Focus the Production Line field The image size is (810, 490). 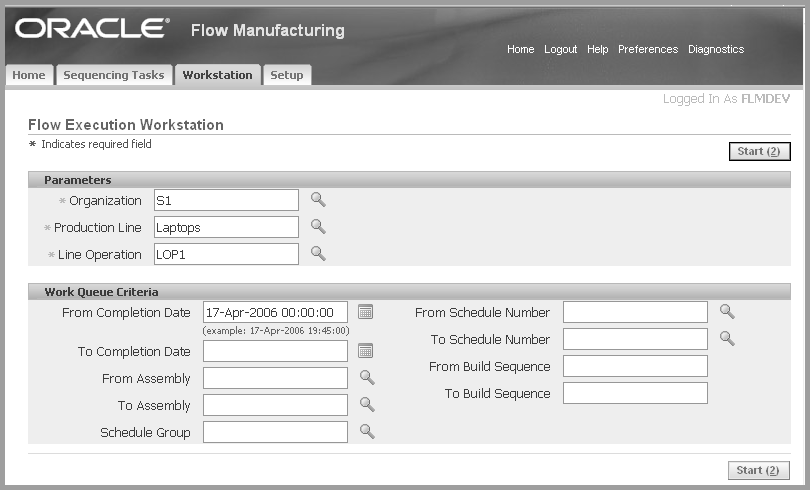pyautogui.click(x=226, y=227)
